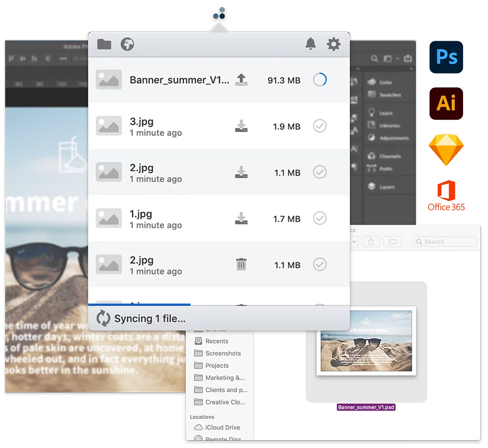Viewport: 488px width, 448px height.
Task: Select the 1.jpg file name
Action: pos(141,214)
